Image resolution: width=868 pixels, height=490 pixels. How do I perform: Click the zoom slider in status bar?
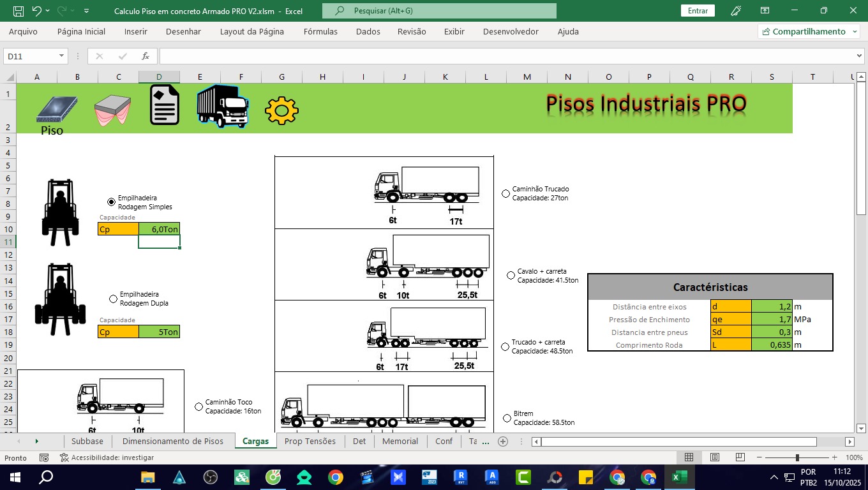click(797, 457)
